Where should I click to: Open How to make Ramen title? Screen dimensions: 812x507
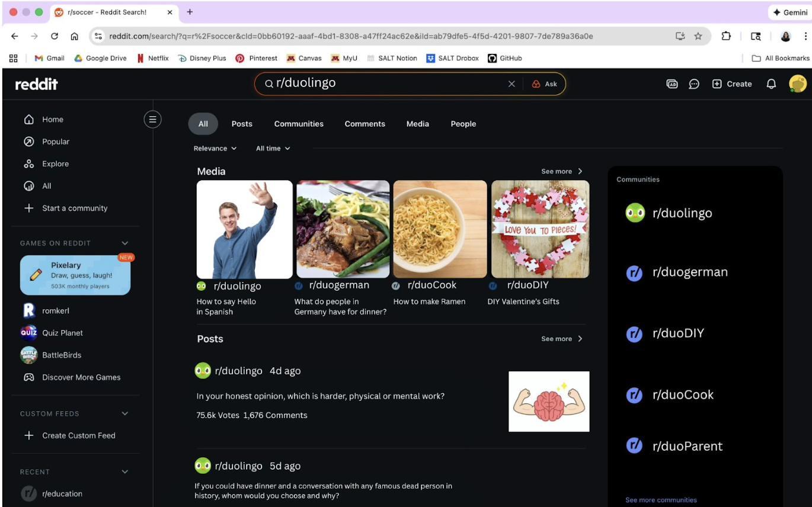tap(429, 301)
